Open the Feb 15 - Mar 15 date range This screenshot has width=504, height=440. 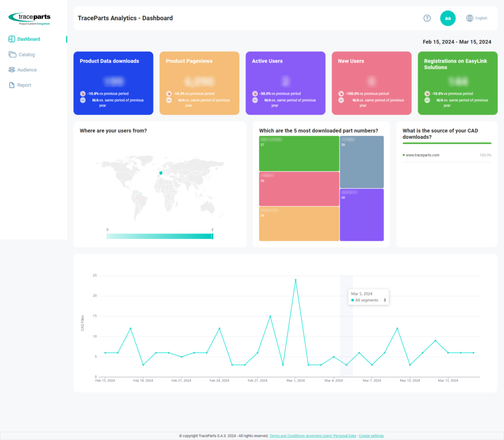click(457, 42)
